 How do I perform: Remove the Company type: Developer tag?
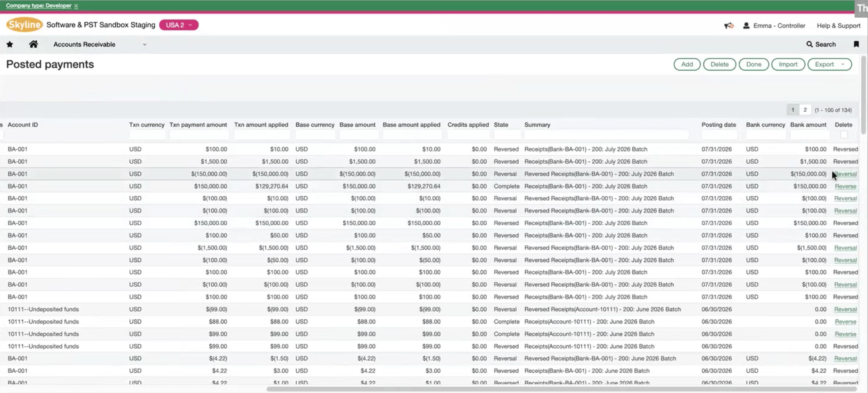(76, 6)
